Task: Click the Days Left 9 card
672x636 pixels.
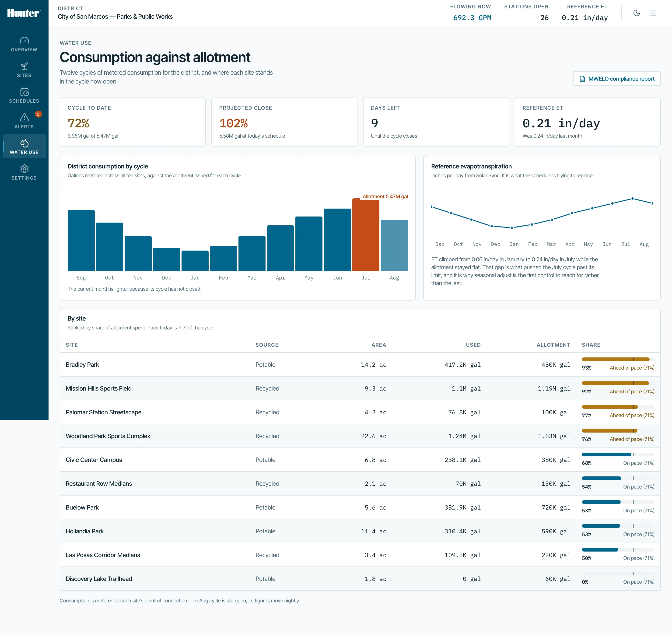Action: (436, 122)
